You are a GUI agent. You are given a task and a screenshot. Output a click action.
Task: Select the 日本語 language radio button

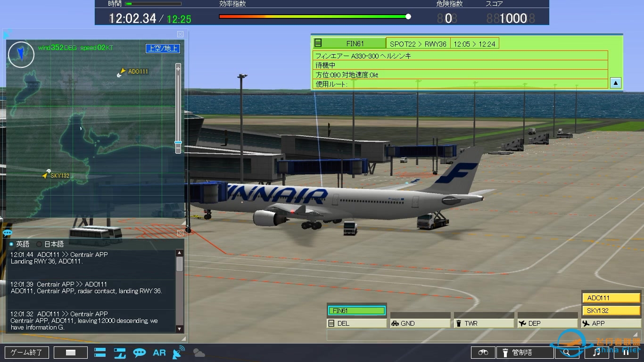pos(39,244)
